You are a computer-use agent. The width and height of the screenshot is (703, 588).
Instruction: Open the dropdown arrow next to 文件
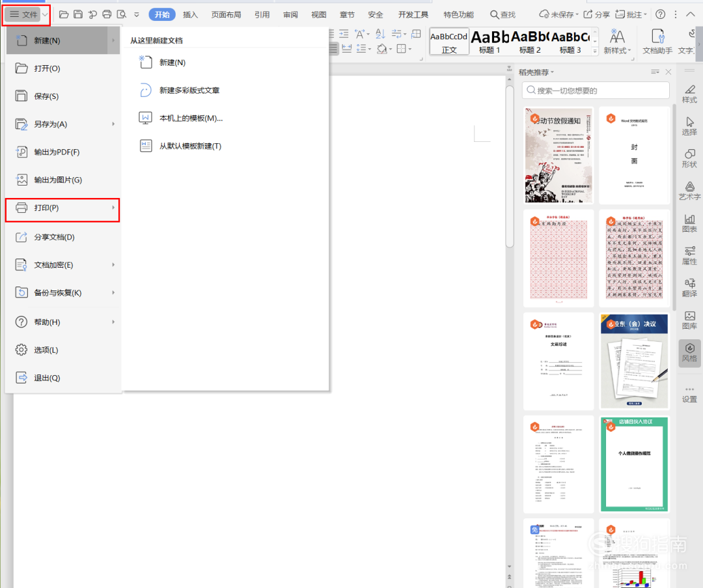[x=45, y=14]
